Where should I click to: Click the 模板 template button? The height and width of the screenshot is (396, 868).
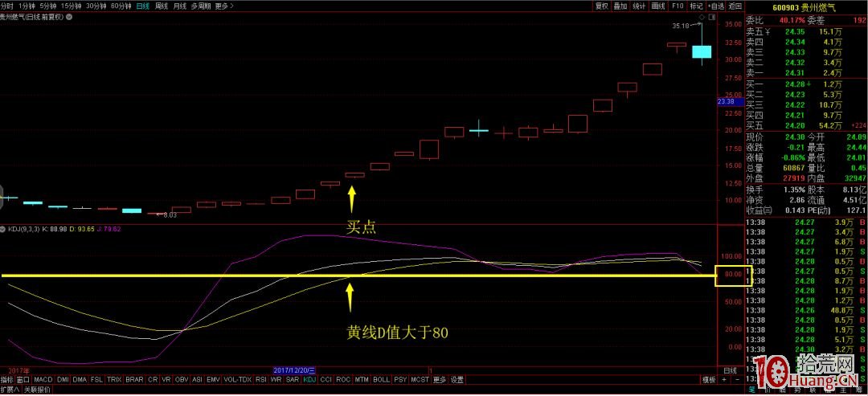click(x=709, y=379)
